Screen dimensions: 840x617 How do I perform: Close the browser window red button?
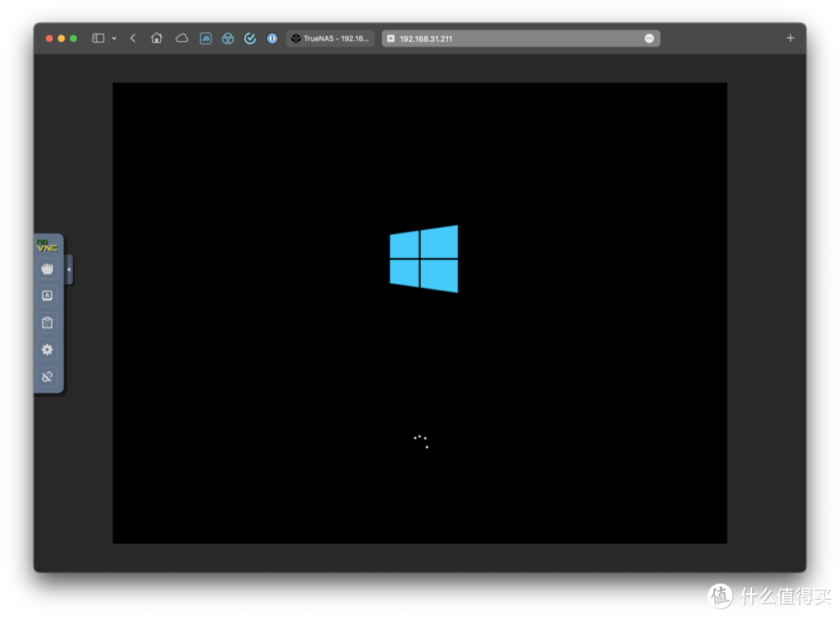[49, 39]
